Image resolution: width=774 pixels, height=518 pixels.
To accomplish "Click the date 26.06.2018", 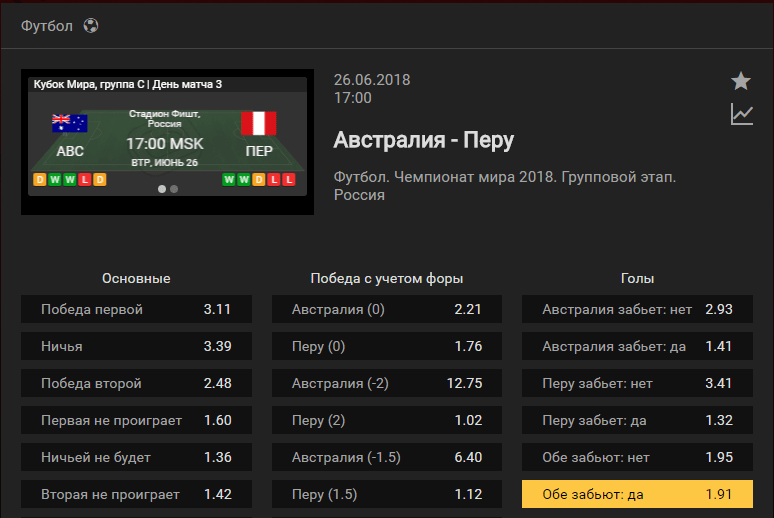I will tap(372, 80).
